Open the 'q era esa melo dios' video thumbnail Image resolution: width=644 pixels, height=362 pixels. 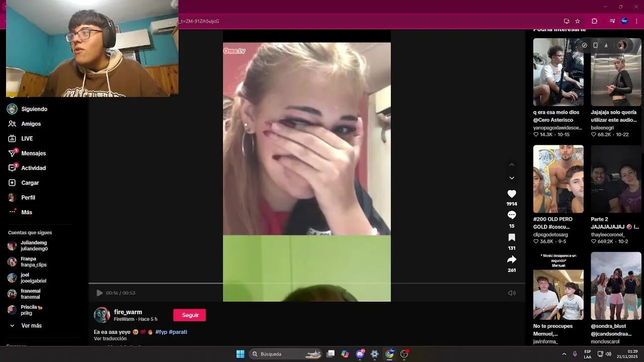(558, 72)
